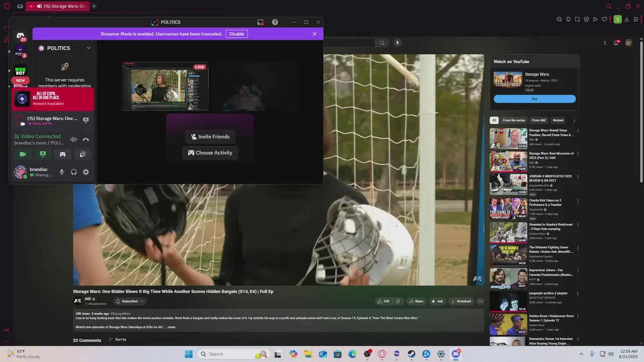
Task: Toggle the Discord camera on
Action: (23, 154)
